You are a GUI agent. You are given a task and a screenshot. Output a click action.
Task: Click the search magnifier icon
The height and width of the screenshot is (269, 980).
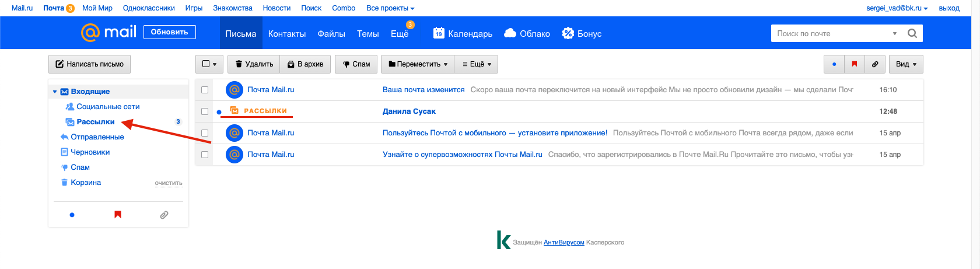[912, 33]
